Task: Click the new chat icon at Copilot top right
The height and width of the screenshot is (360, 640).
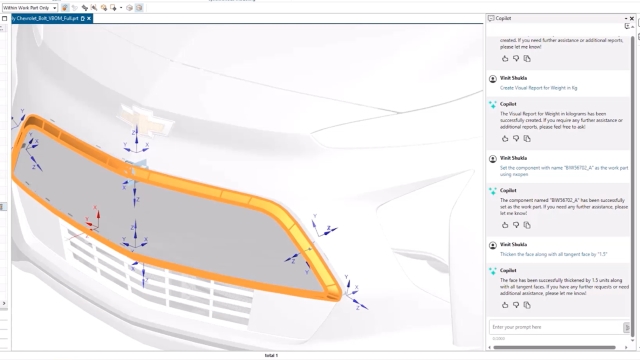Action: (628, 26)
